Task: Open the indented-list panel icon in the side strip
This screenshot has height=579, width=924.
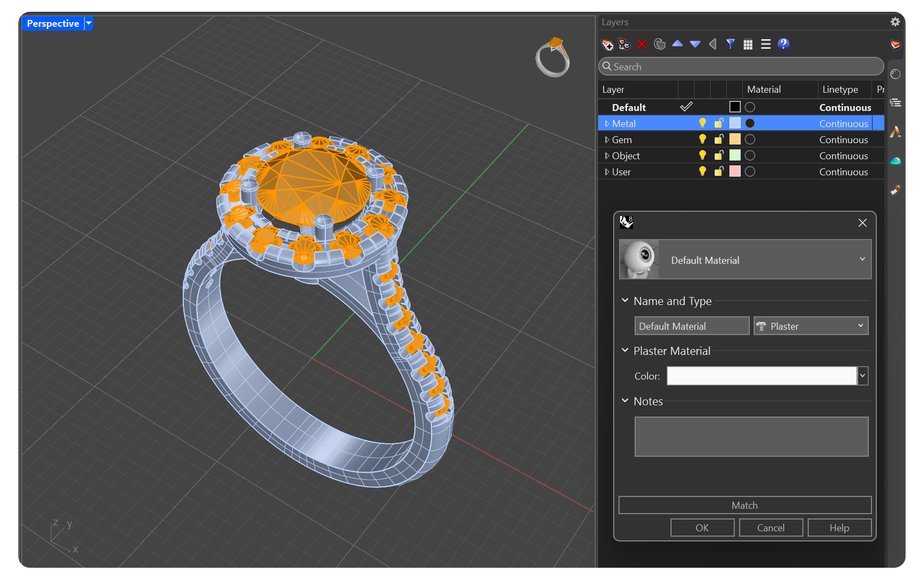Action: tap(896, 103)
